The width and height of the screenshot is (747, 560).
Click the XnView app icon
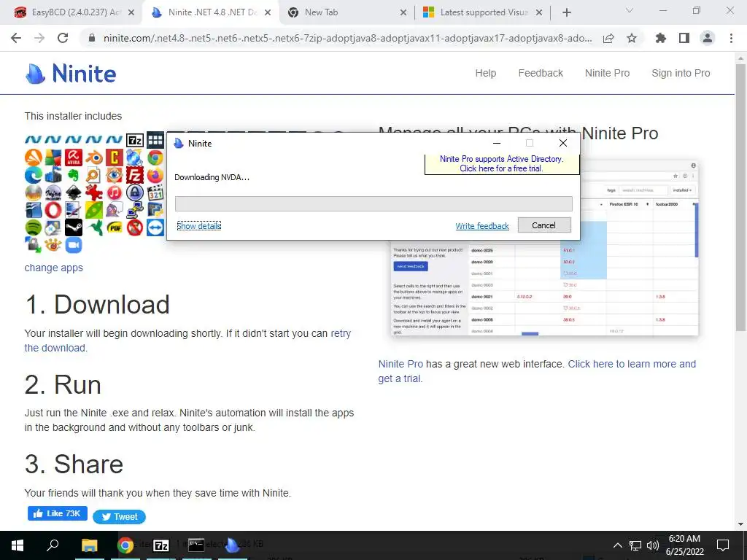[53, 245]
